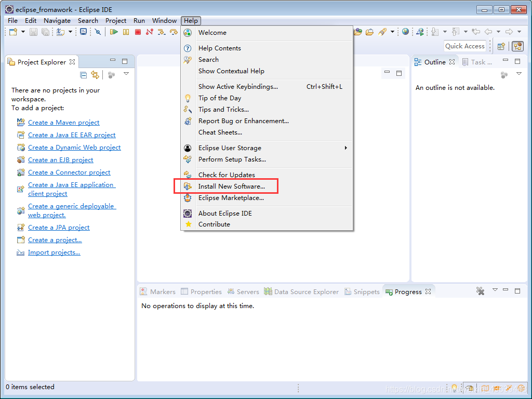
Task: Select About Eclipse IDE menu entry
Action: point(267,214)
